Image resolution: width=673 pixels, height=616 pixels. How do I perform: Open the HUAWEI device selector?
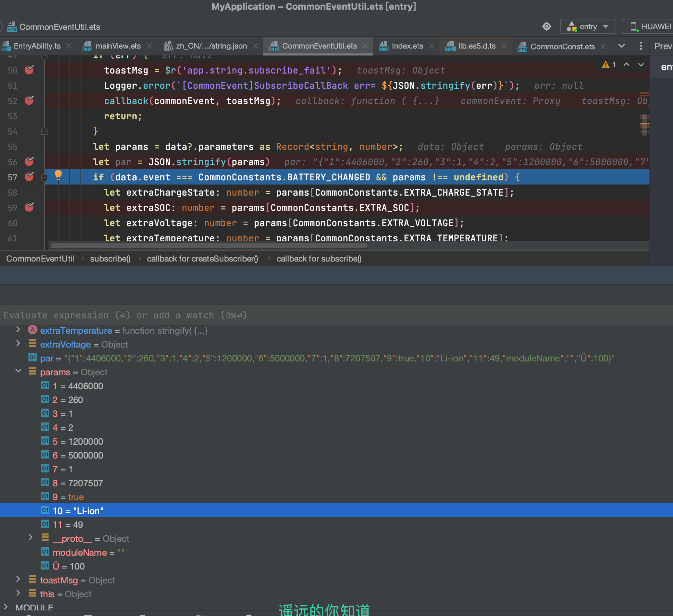click(648, 26)
